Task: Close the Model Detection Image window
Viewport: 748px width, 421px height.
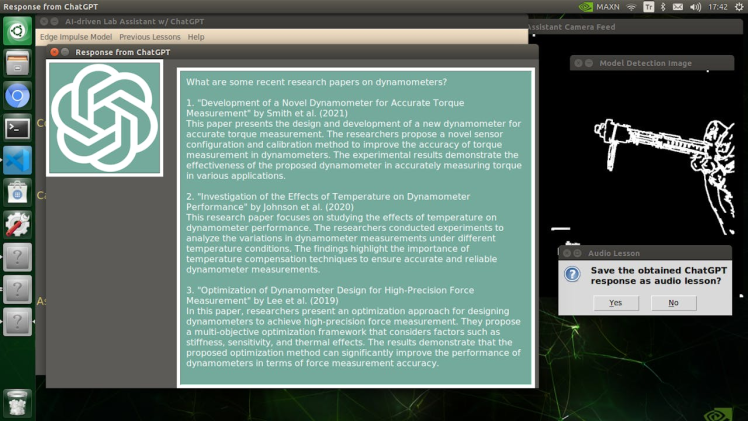Action: pos(578,63)
